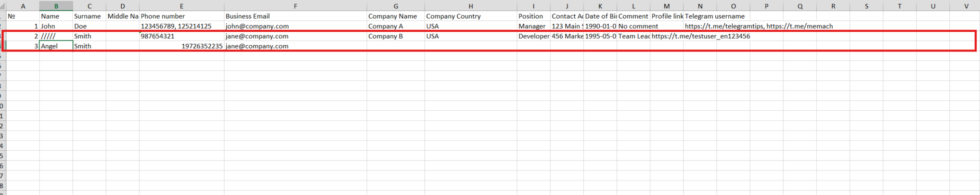The width and height of the screenshot is (980, 195).
Task: Select the "1995-05-0" date cell
Action: pyautogui.click(x=600, y=36)
